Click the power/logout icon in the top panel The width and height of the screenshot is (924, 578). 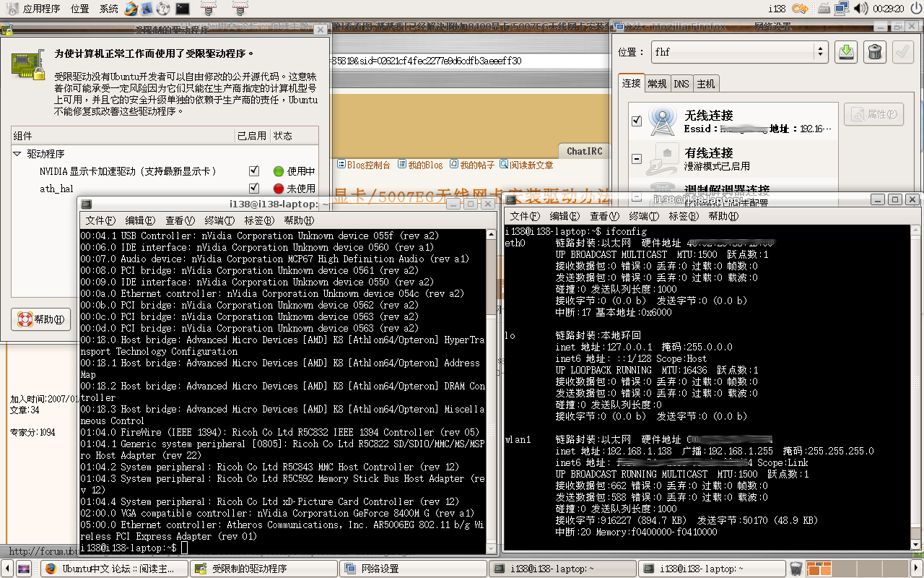(915, 9)
